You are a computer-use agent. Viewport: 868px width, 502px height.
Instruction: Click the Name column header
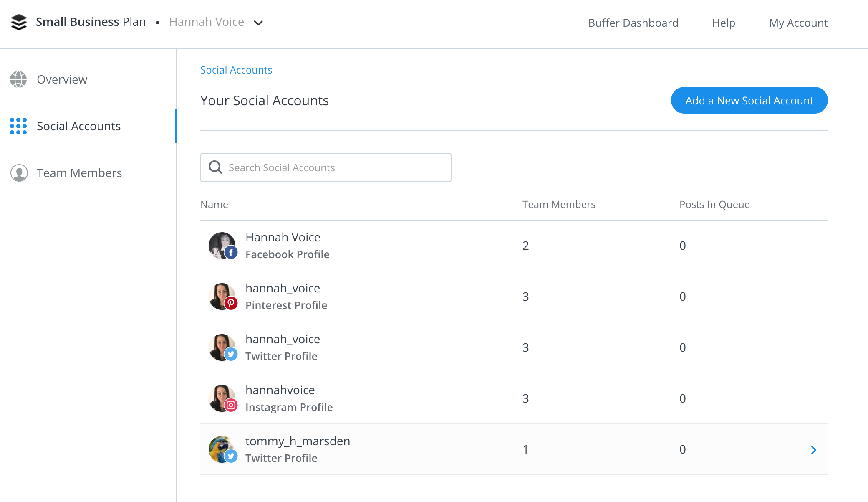(x=214, y=204)
